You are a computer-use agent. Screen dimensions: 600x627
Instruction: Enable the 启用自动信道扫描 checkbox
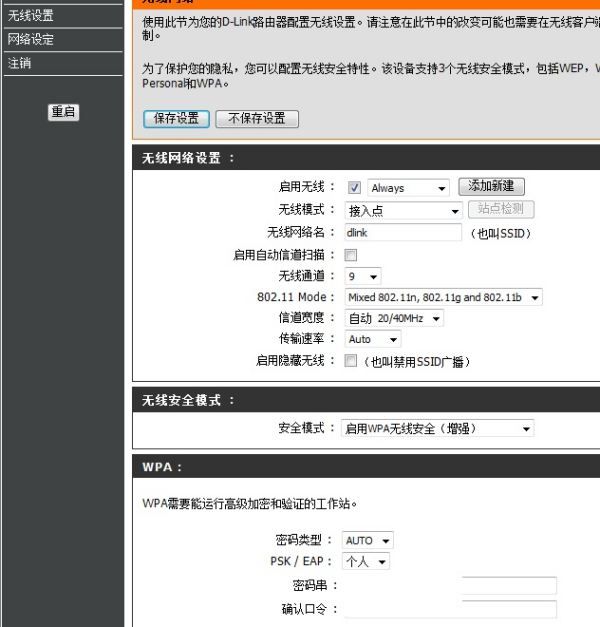(x=351, y=255)
